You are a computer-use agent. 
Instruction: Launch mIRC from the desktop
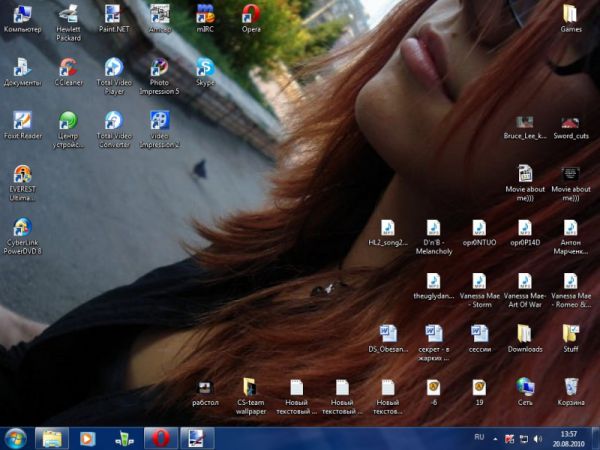tap(205, 15)
